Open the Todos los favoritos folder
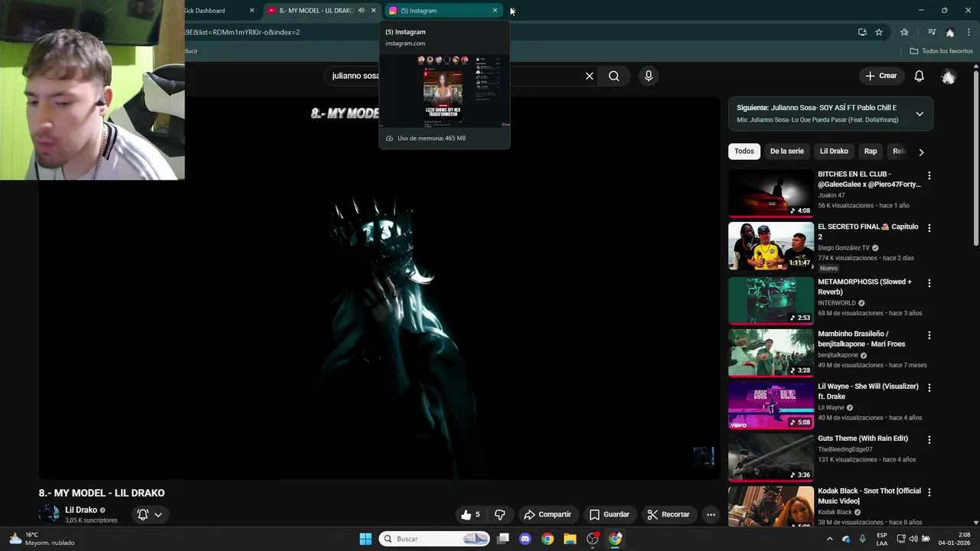Image resolution: width=980 pixels, height=551 pixels. pyautogui.click(x=941, y=51)
